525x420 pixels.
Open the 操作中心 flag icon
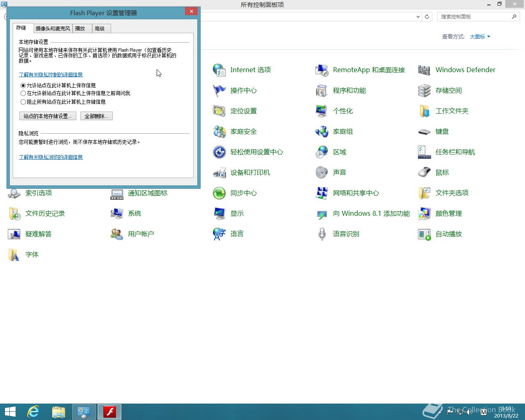pyautogui.click(x=219, y=90)
